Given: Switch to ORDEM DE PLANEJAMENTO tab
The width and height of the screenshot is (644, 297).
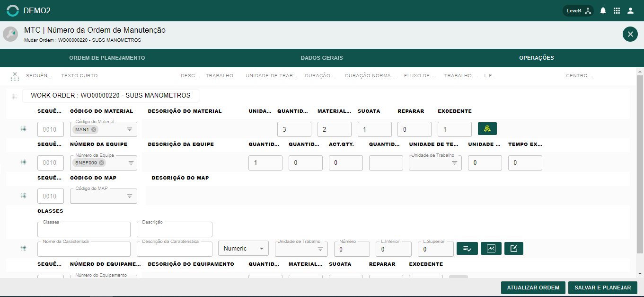Looking at the screenshot, I should [107, 58].
